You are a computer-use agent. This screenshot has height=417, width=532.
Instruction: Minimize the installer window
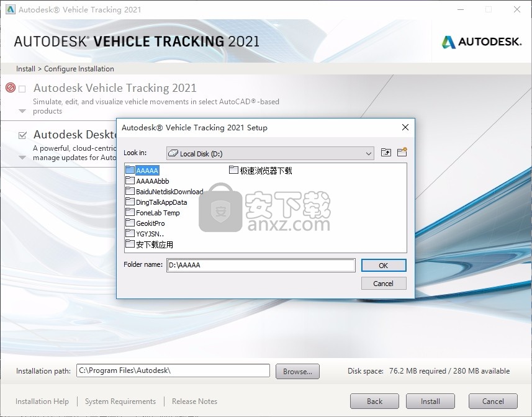[x=461, y=9]
